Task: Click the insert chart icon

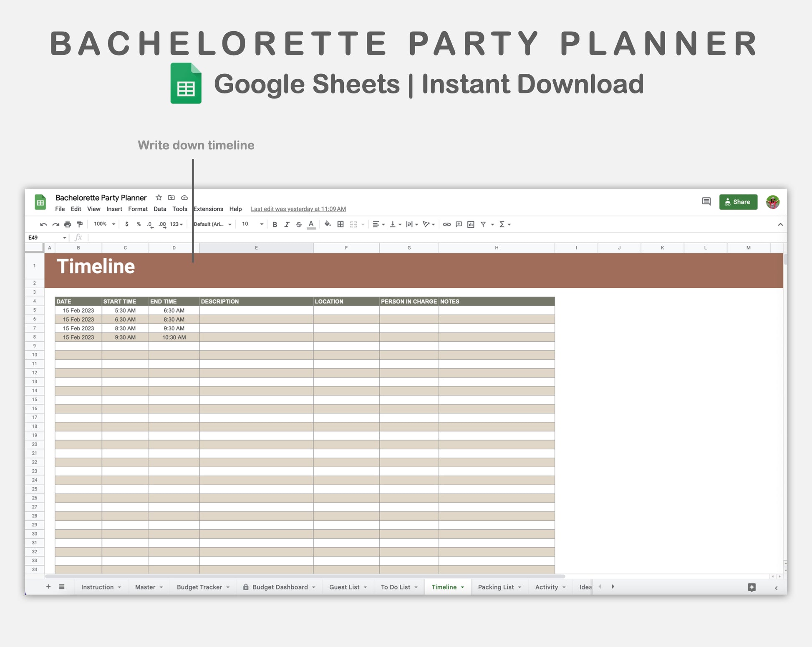Action: [471, 224]
